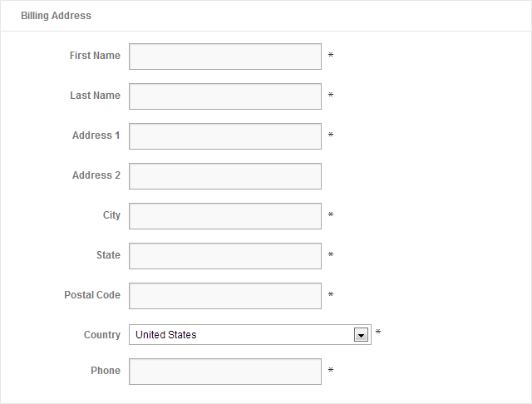This screenshot has width=532, height=404.
Task: Click the Phone number input field
Action: click(x=224, y=372)
